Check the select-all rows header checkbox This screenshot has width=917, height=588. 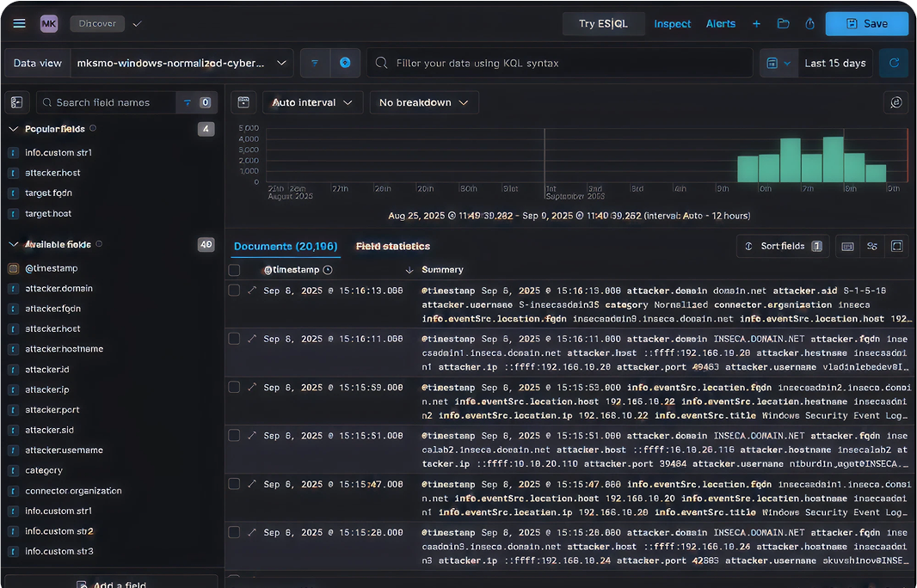tap(234, 270)
